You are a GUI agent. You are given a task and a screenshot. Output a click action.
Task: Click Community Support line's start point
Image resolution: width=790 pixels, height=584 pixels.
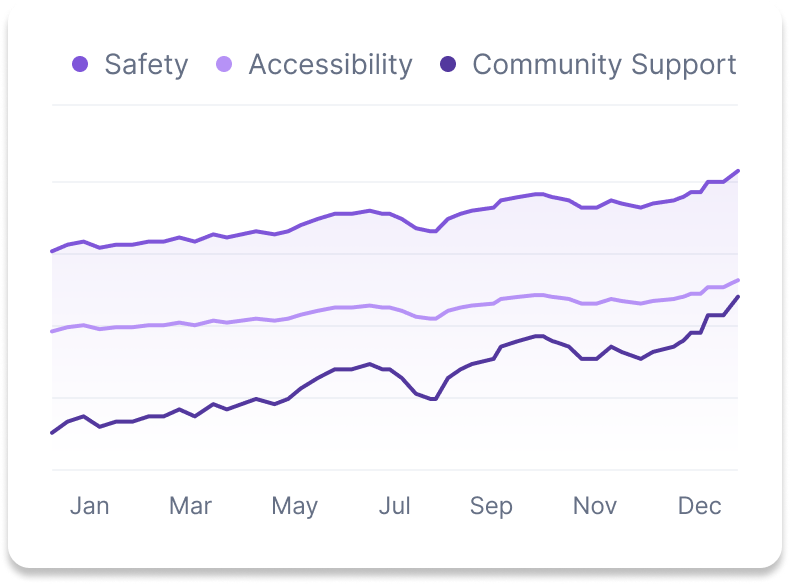click(x=52, y=433)
